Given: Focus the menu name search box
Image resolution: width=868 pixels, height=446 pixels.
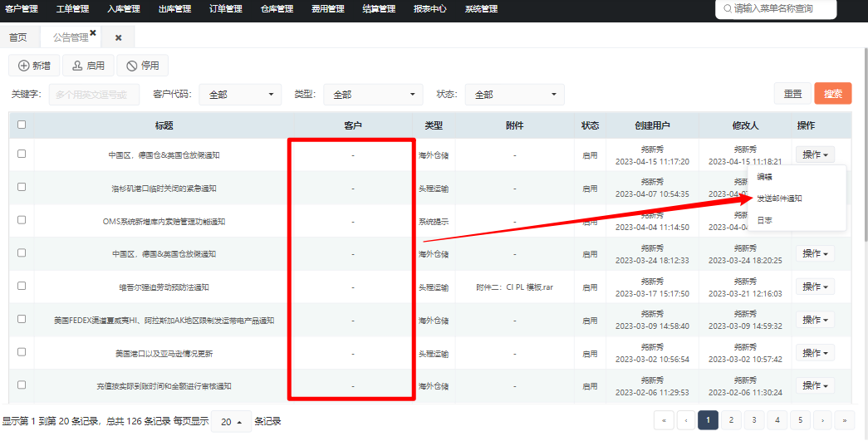Looking at the screenshot, I should (x=776, y=9).
